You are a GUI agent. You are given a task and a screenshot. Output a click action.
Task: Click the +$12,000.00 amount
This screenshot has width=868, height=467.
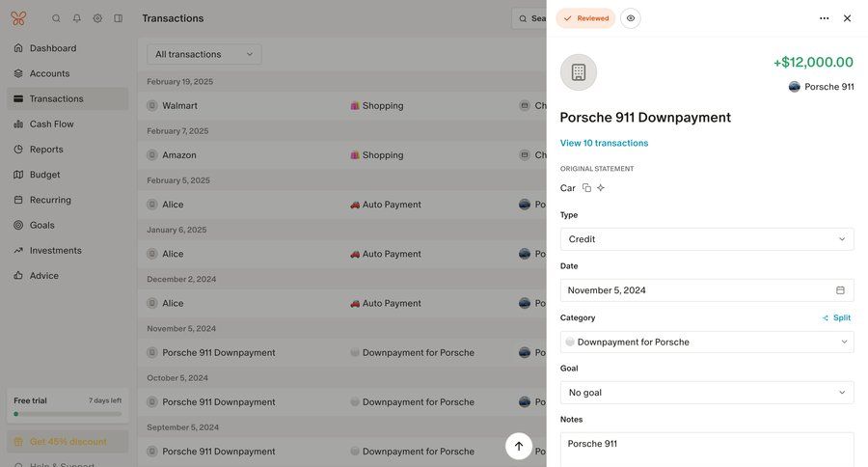[x=813, y=62]
